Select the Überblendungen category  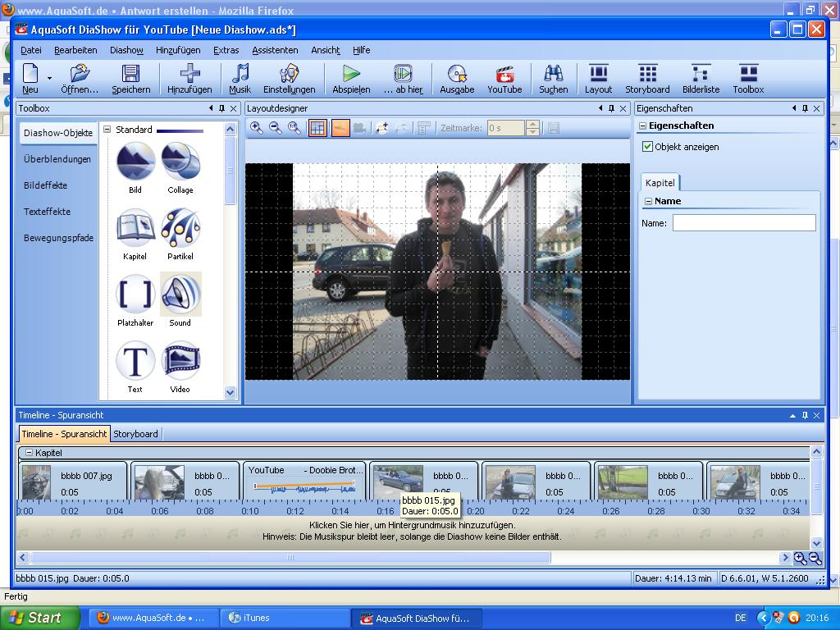click(57, 159)
